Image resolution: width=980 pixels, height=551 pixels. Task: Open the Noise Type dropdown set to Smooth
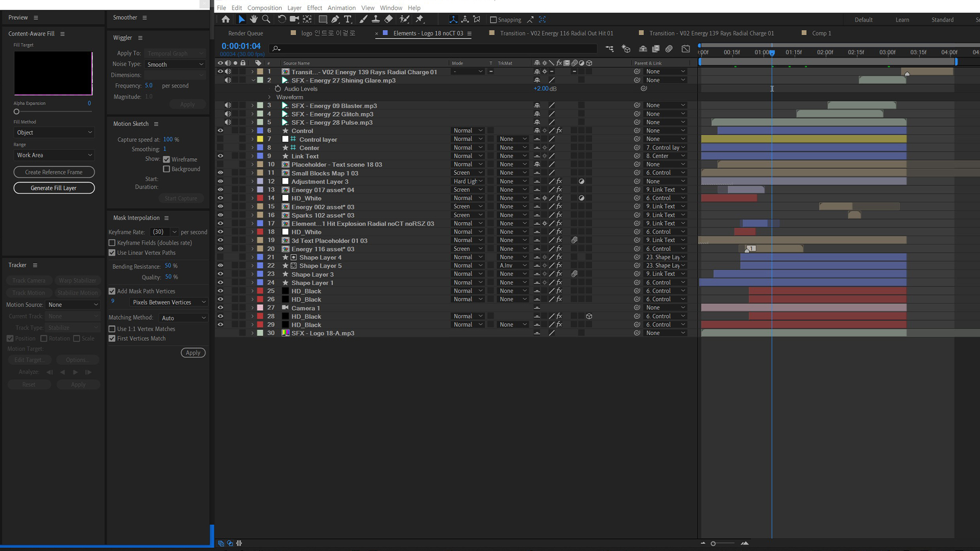coord(175,64)
